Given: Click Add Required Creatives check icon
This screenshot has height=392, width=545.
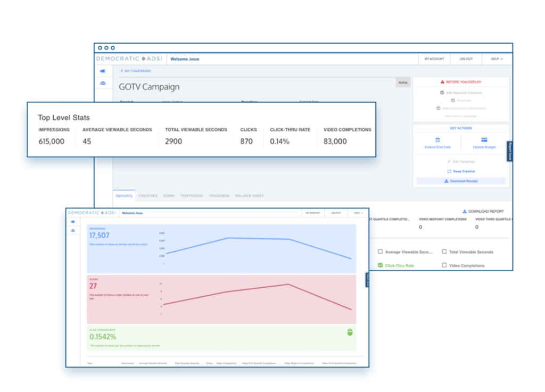Looking at the screenshot, I should (x=442, y=93).
